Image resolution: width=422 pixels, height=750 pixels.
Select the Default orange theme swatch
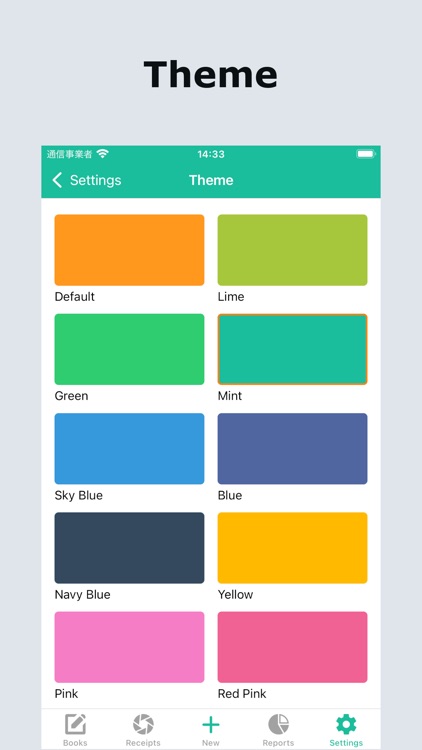pyautogui.click(x=129, y=250)
